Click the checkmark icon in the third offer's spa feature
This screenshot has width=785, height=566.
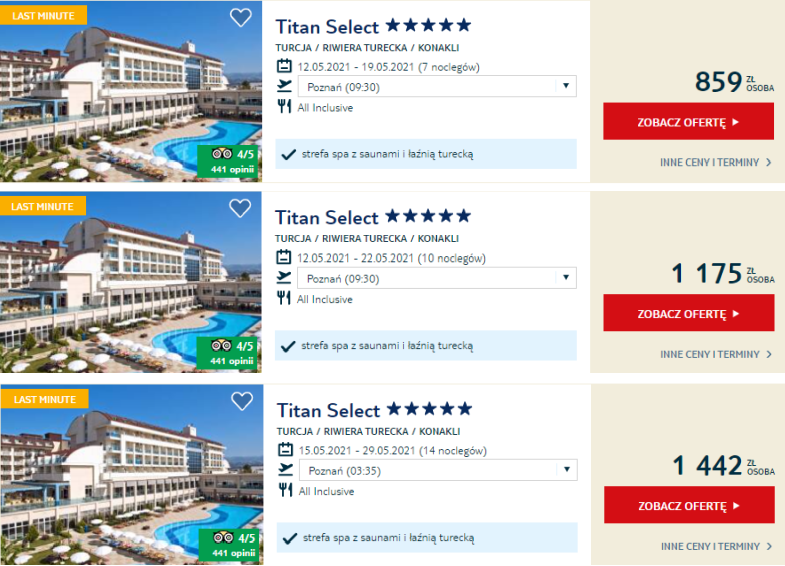click(289, 538)
